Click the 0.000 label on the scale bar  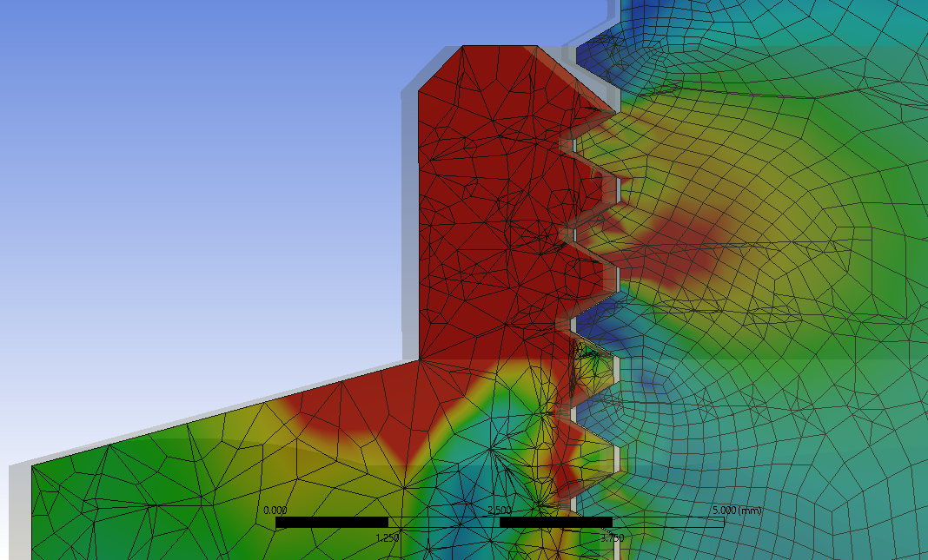click(x=275, y=511)
